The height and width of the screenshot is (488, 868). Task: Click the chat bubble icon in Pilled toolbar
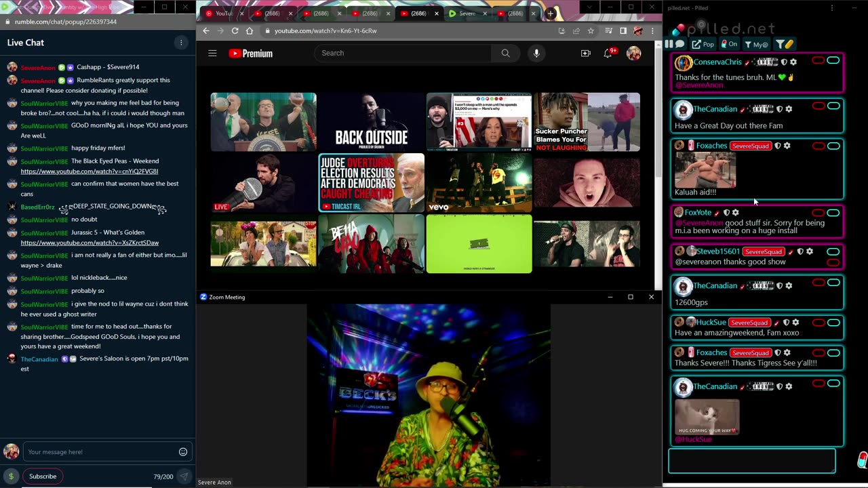click(679, 45)
